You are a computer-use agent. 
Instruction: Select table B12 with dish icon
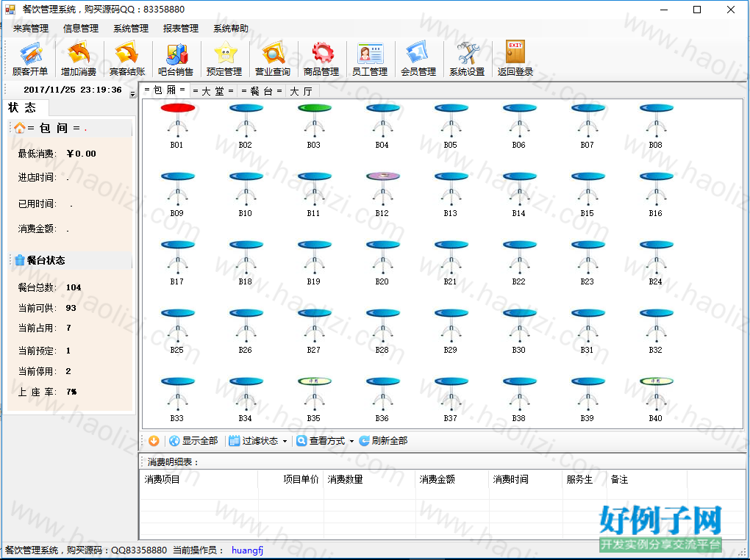click(x=382, y=194)
